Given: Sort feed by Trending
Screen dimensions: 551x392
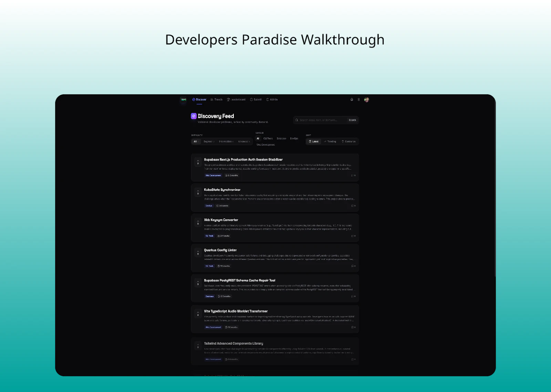Looking at the screenshot, I should (x=330, y=142).
